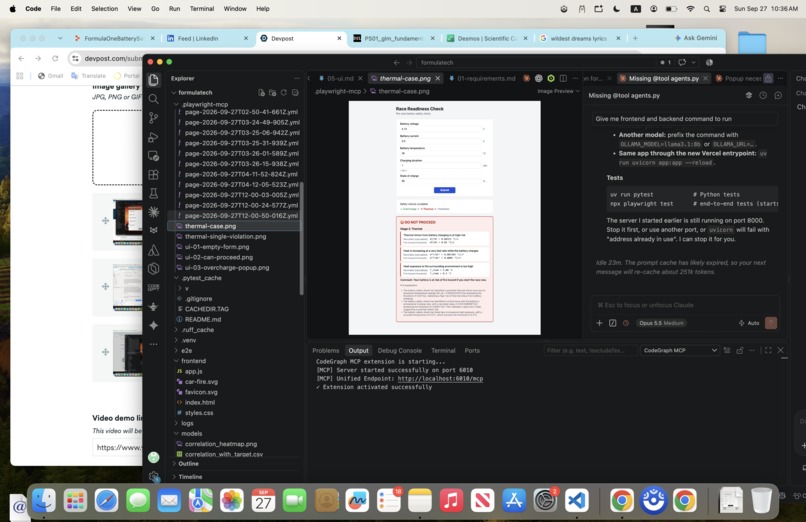Toggle Auto mode in Claude input
Image resolution: width=806 pixels, height=522 pixels.
tap(749, 323)
